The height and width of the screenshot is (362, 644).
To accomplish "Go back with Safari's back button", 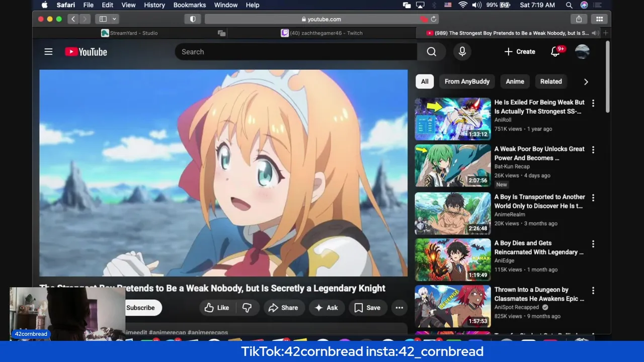I will coord(73,19).
